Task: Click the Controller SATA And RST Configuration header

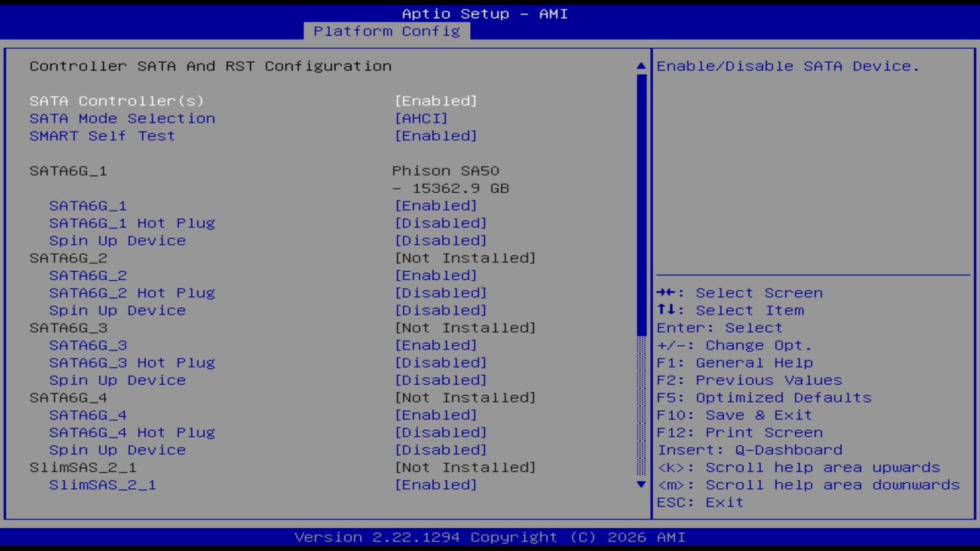Action: coord(210,66)
